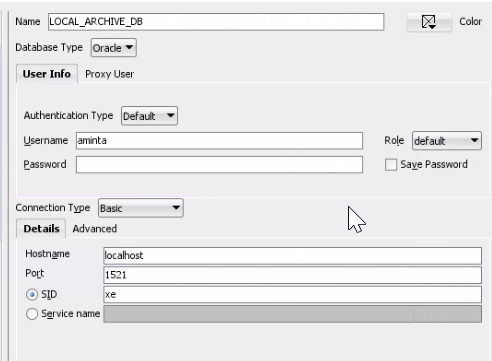Open the Database Type Oracle dropdown

[113, 48]
